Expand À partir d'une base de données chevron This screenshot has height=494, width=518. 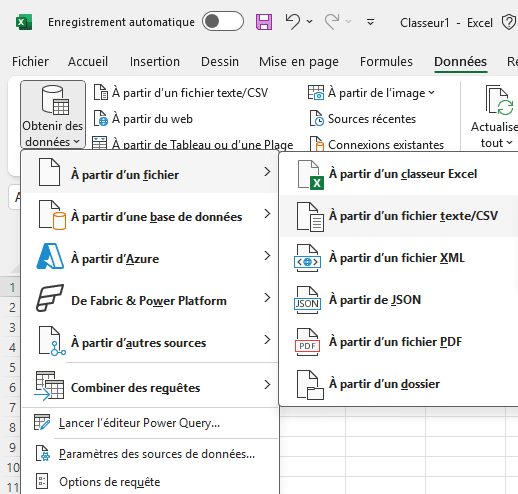click(267, 214)
